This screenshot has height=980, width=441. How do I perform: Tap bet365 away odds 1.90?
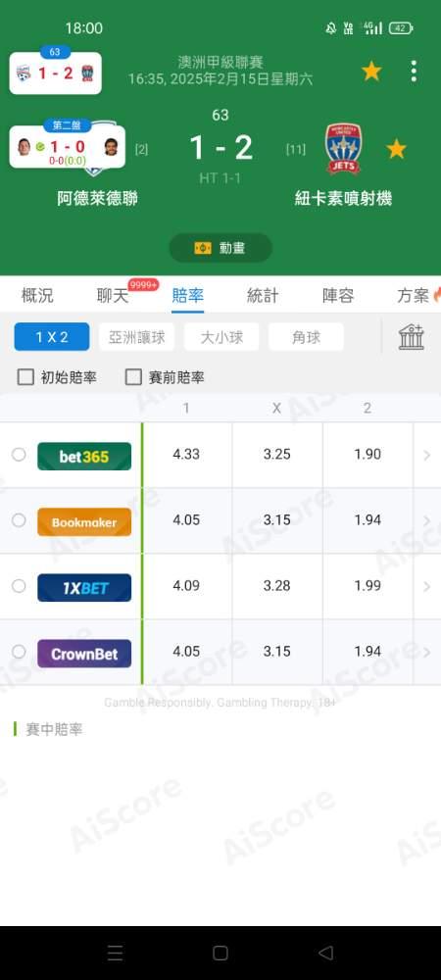pyautogui.click(x=367, y=455)
